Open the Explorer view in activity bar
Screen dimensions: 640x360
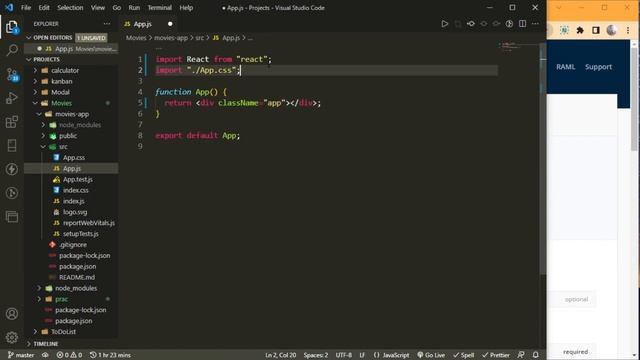(x=12, y=27)
